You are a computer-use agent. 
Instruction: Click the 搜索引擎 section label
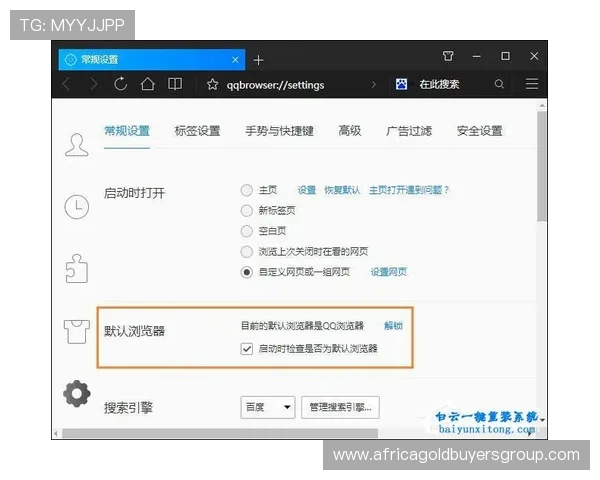(129, 408)
